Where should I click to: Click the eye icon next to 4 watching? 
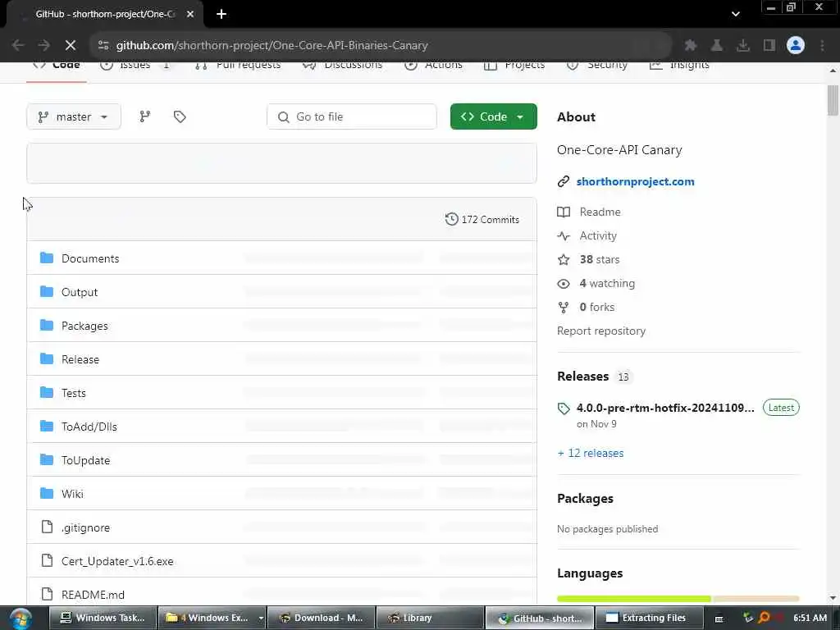(564, 283)
